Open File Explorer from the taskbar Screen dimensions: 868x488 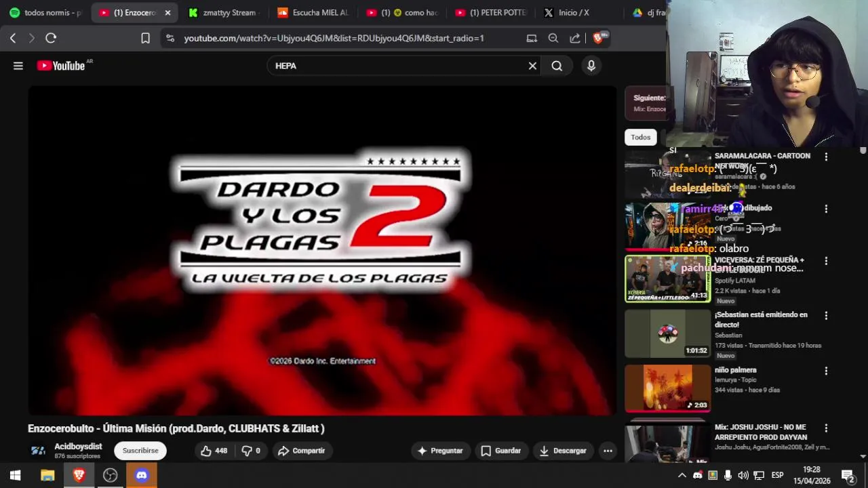pyautogui.click(x=47, y=475)
